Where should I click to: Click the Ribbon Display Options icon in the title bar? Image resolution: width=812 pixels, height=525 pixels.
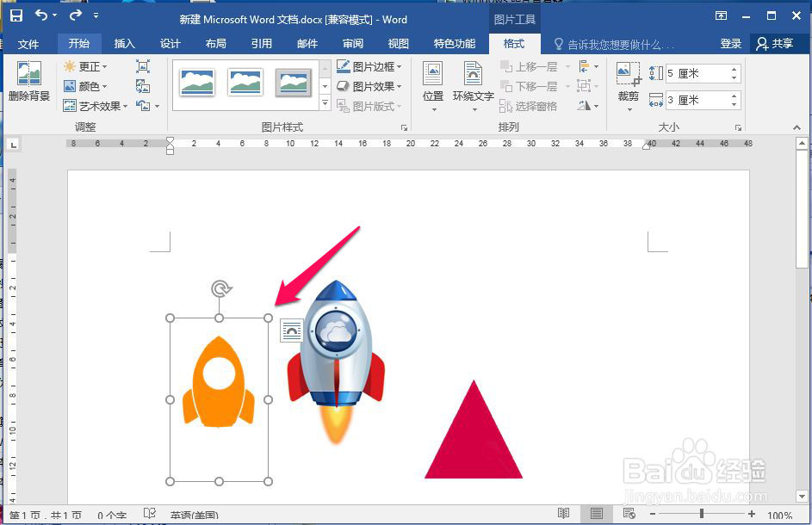(x=721, y=15)
